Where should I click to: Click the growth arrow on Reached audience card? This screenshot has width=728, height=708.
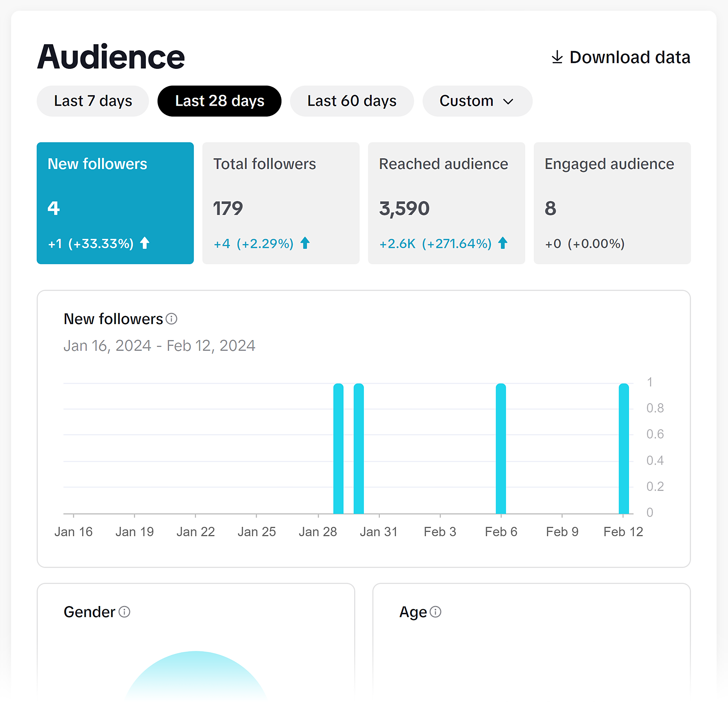(x=502, y=243)
